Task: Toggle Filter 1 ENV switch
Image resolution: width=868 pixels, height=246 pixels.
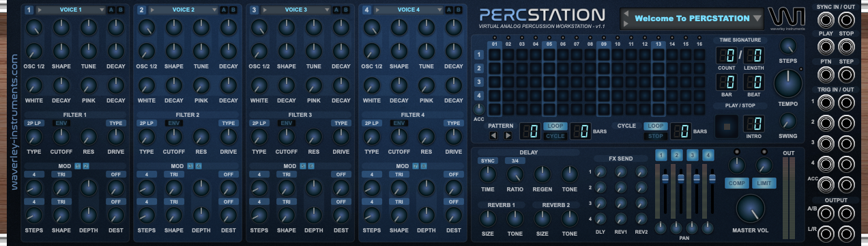Action: click(x=61, y=123)
